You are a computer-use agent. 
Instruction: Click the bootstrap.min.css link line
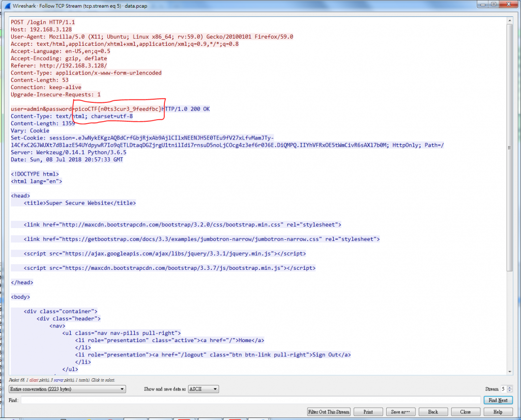183,225
